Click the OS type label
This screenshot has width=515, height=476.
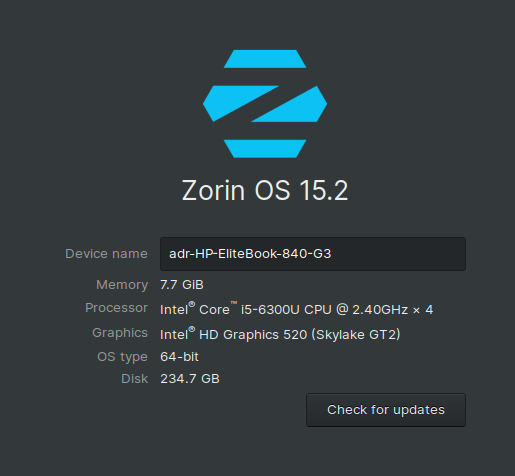pos(122,357)
